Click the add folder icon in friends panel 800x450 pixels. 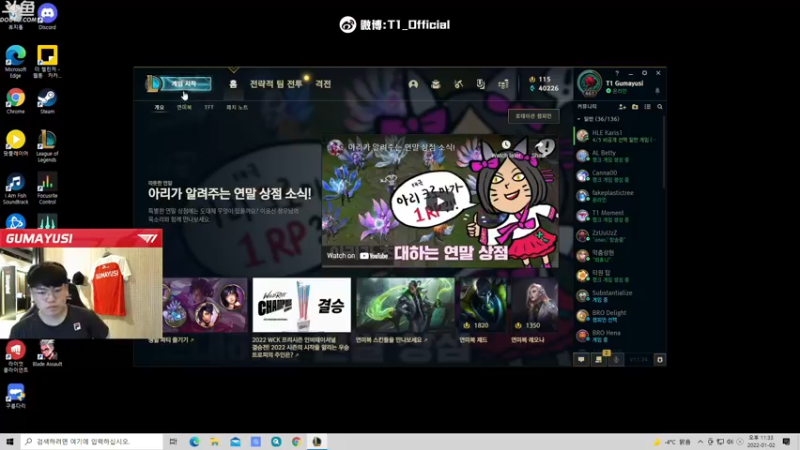point(635,107)
